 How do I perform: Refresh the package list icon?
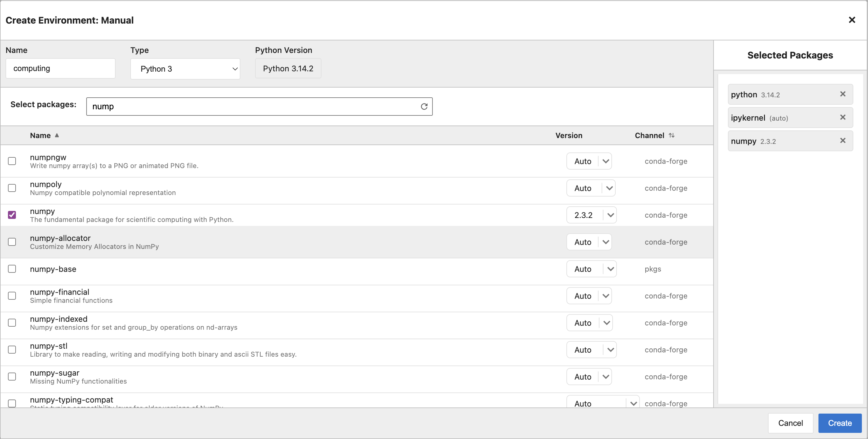click(424, 107)
